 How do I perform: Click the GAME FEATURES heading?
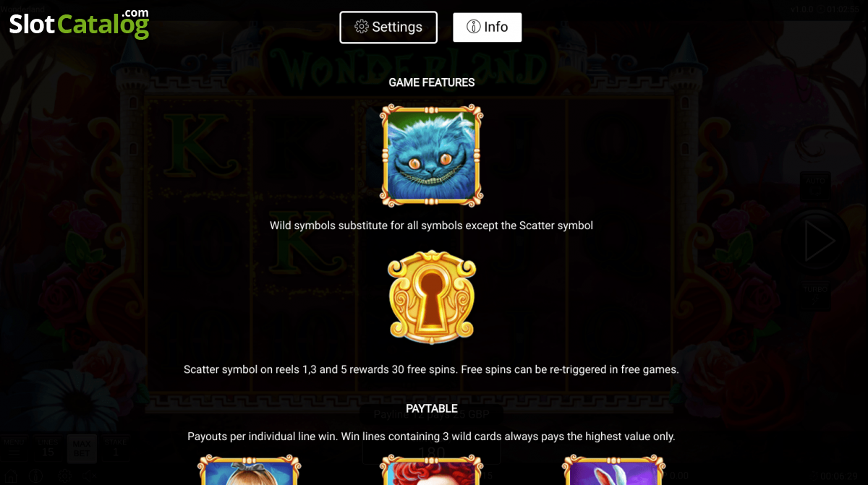pos(432,82)
